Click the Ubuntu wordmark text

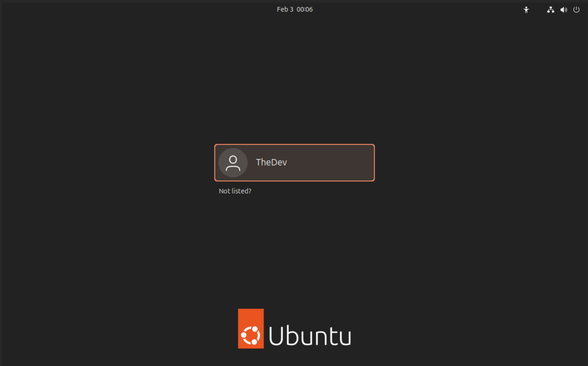click(x=310, y=336)
